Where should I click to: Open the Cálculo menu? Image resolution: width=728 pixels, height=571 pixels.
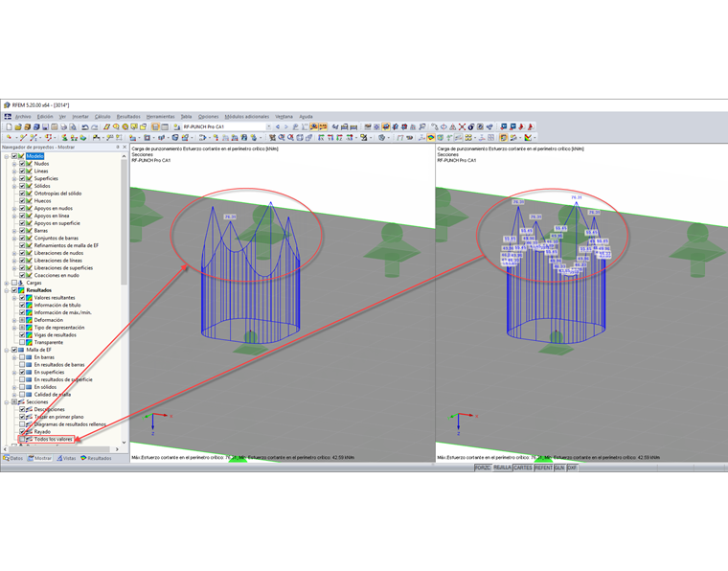coord(102,117)
